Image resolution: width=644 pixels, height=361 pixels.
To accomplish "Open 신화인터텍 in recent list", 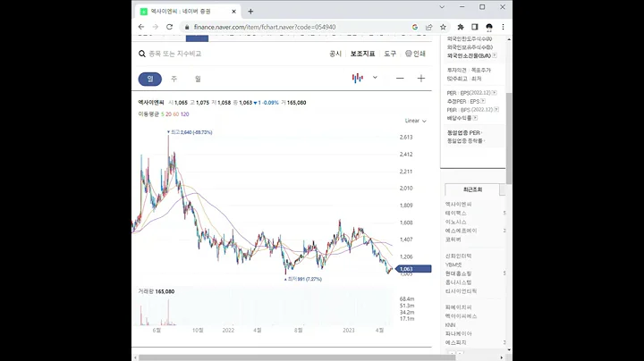I will tap(458, 256).
